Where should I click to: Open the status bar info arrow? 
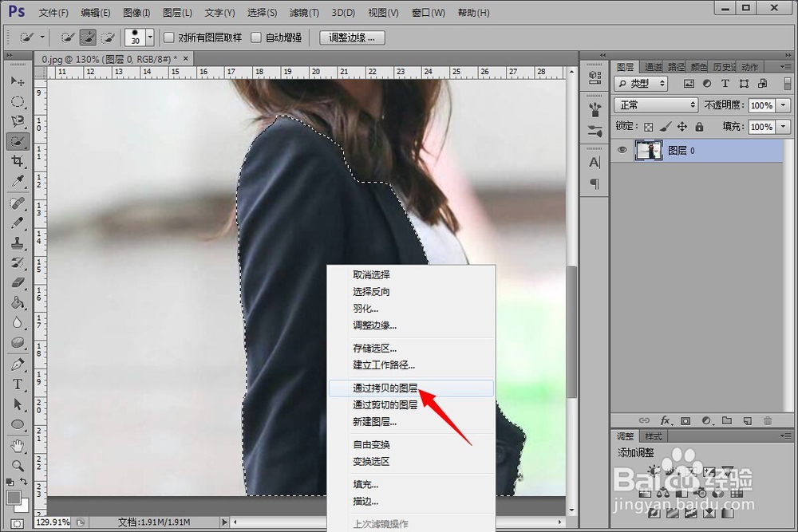(x=224, y=522)
